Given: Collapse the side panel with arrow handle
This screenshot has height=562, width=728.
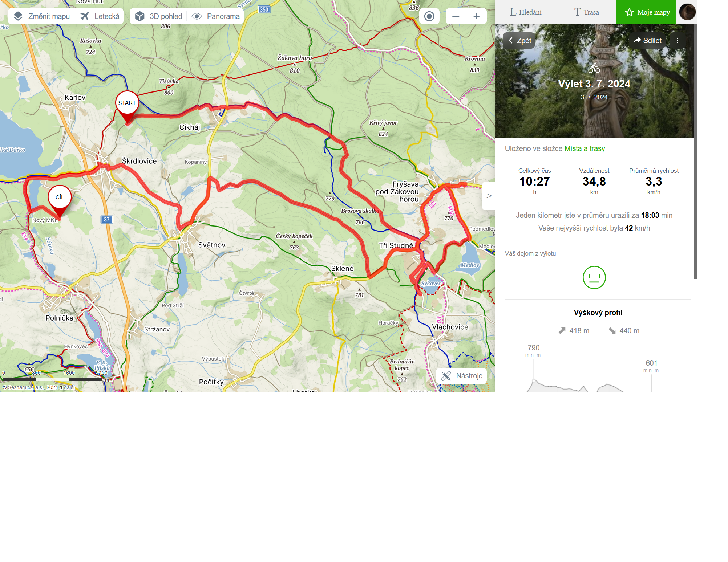Looking at the screenshot, I should tap(489, 196).
